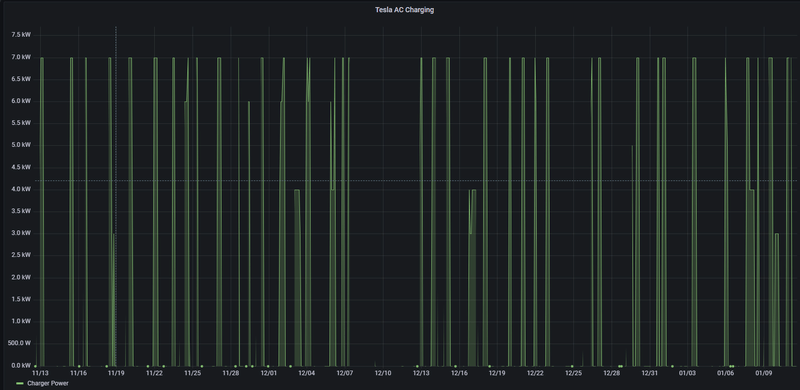
Task: Click the 11/25 date label
Action: click(192, 373)
